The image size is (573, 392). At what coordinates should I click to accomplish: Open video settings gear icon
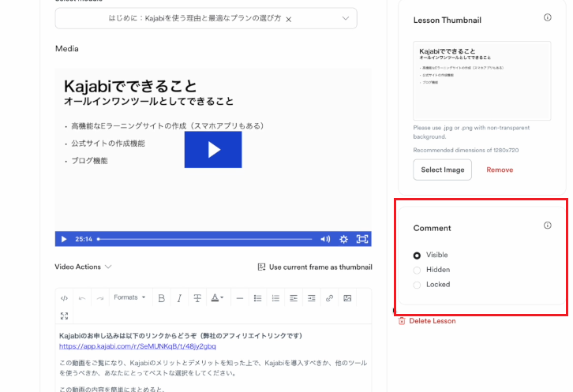(x=343, y=239)
